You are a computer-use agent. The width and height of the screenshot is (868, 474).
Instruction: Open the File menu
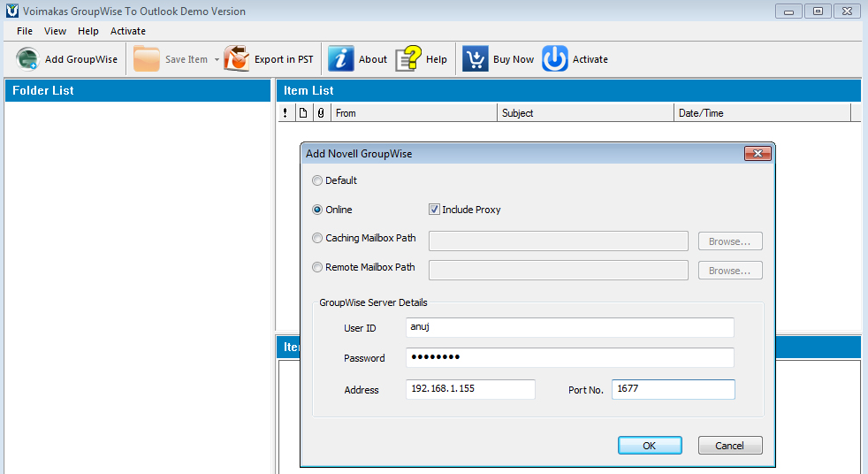(x=25, y=31)
